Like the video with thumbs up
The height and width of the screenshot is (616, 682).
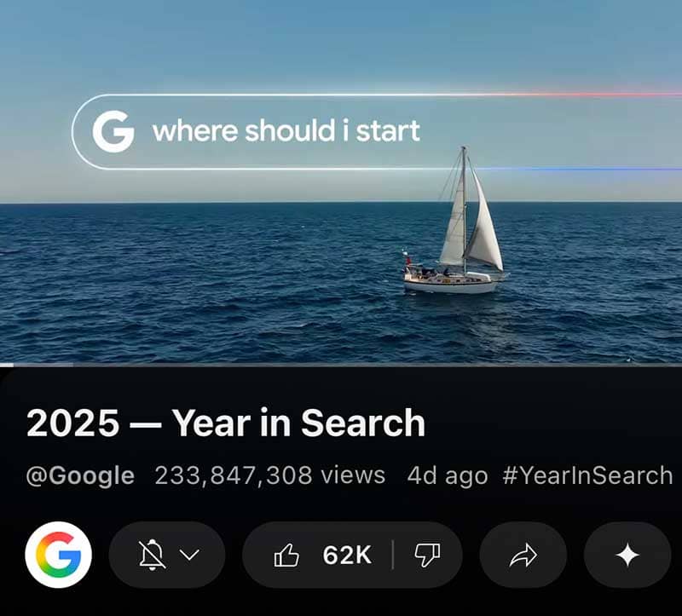[x=286, y=556]
